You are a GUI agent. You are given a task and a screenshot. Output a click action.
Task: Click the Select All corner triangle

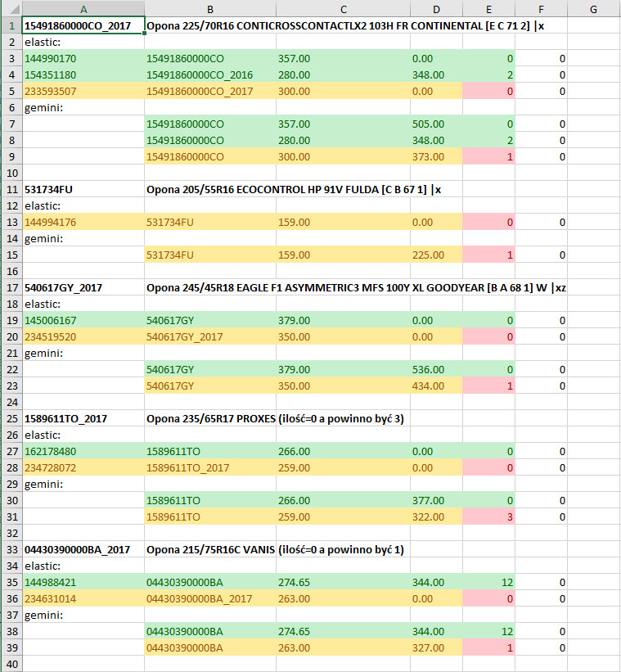click(11, 8)
